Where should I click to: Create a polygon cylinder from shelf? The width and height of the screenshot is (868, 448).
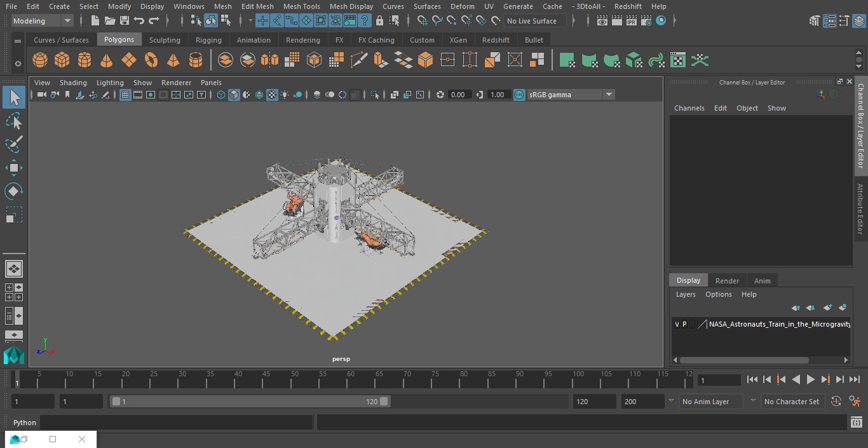[x=85, y=60]
